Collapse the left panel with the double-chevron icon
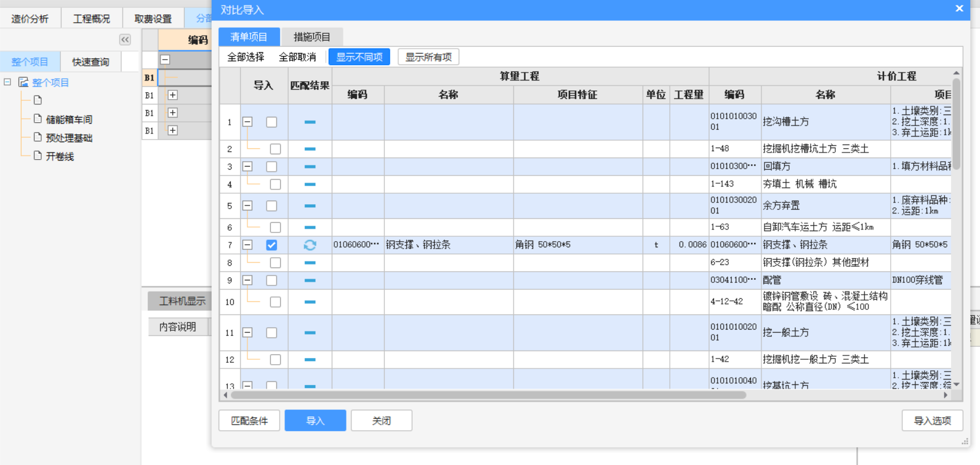Screen dimensions: 980x465 tap(125, 39)
